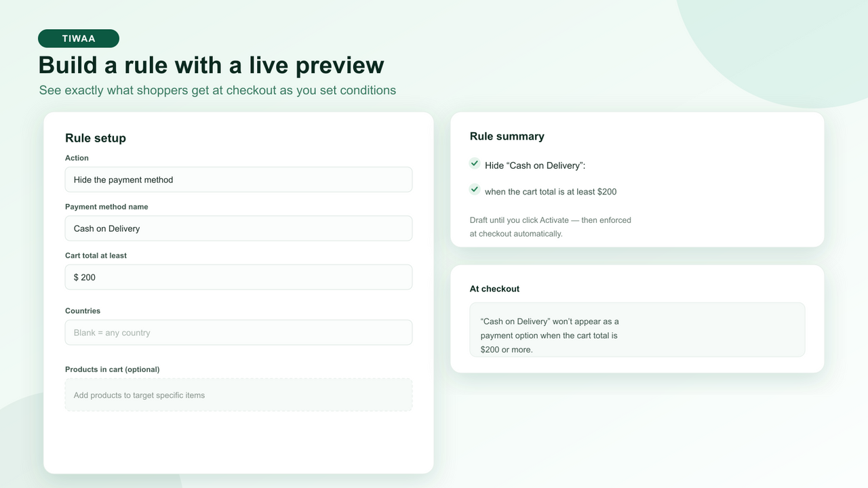Click the Rule summary heading
The width and height of the screenshot is (868, 488).
pyautogui.click(x=507, y=136)
